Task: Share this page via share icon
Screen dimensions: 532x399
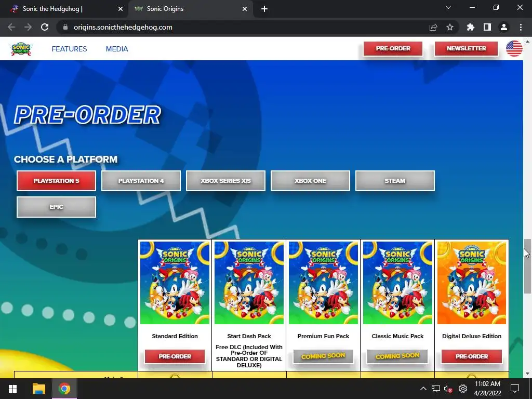Action: [433, 27]
